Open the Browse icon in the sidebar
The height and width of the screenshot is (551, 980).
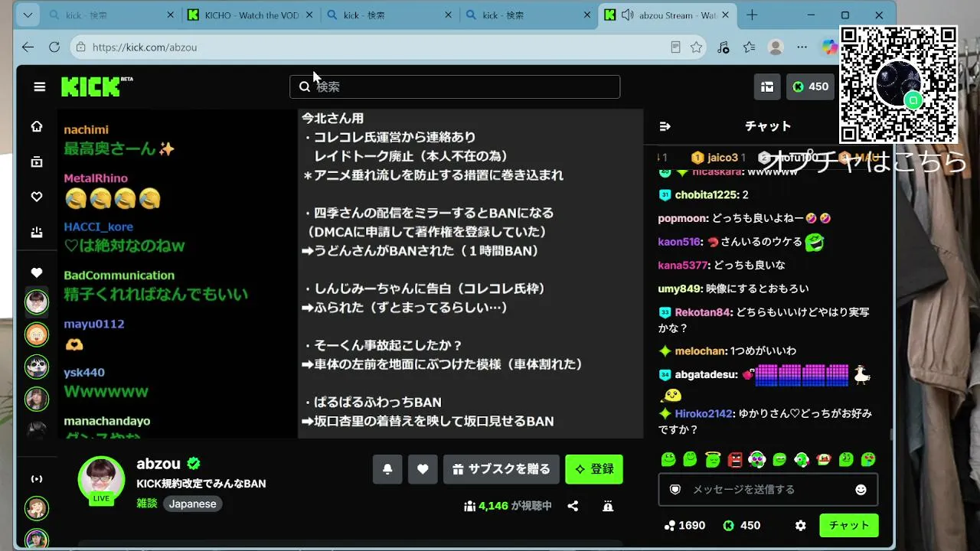tap(37, 161)
